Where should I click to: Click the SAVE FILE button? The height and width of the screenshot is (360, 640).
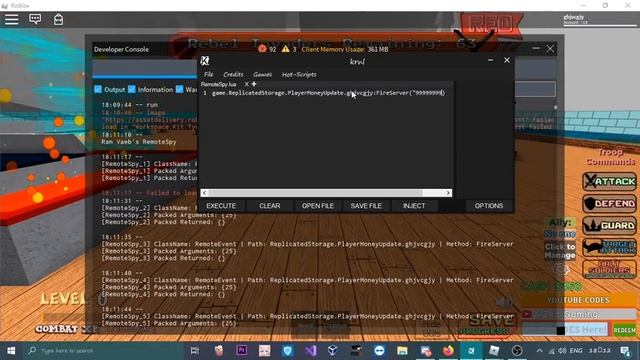366,206
